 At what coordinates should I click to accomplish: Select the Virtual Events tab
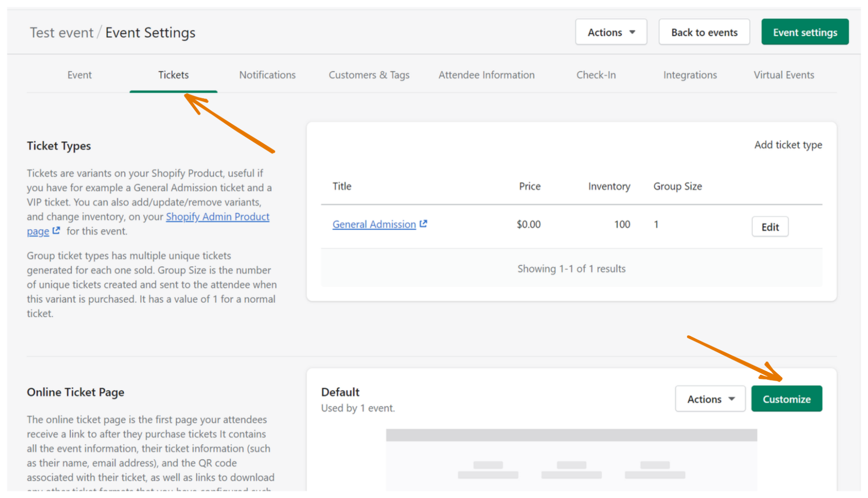783,75
